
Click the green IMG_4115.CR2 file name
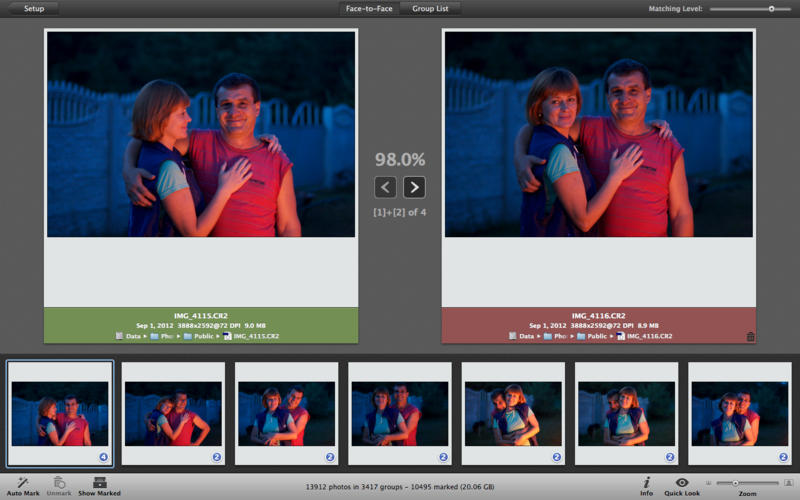pos(201,316)
